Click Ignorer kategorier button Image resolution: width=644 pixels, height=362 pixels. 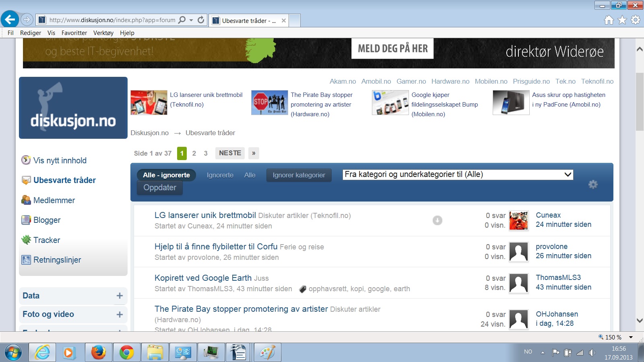point(299,175)
